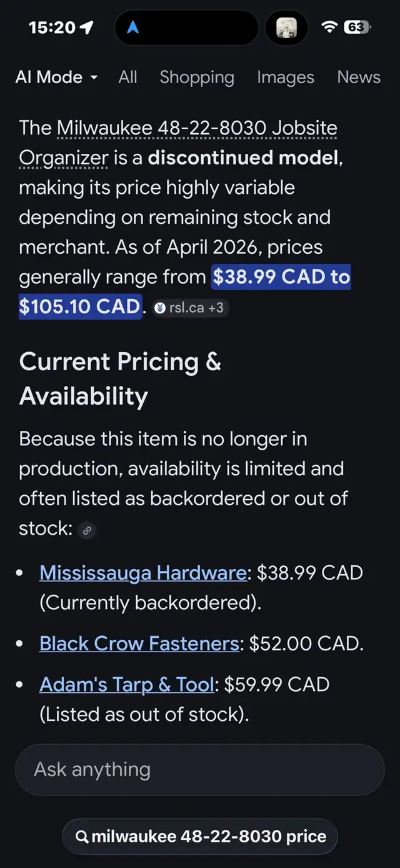The height and width of the screenshot is (868, 400).
Task: Tap the navigation arrow in Dynamic Island
Action: (133, 28)
